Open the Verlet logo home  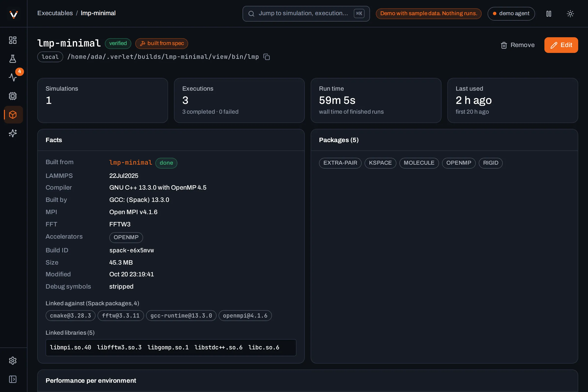click(13, 14)
